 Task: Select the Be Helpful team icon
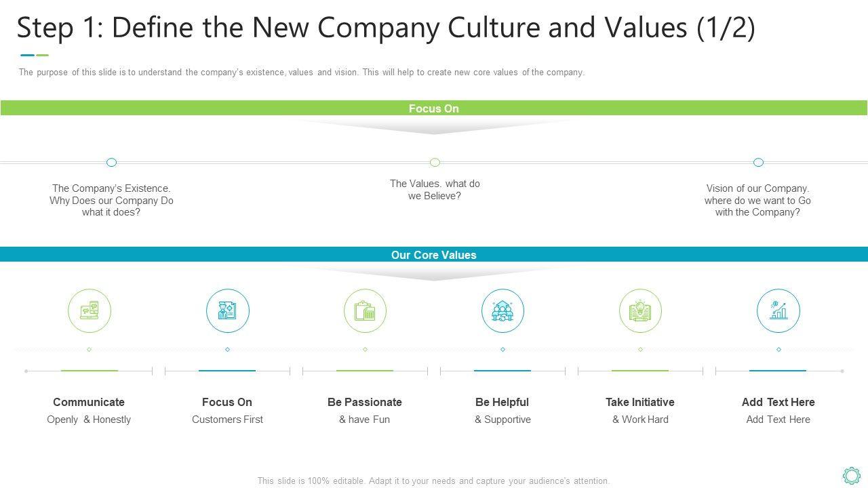(502, 311)
